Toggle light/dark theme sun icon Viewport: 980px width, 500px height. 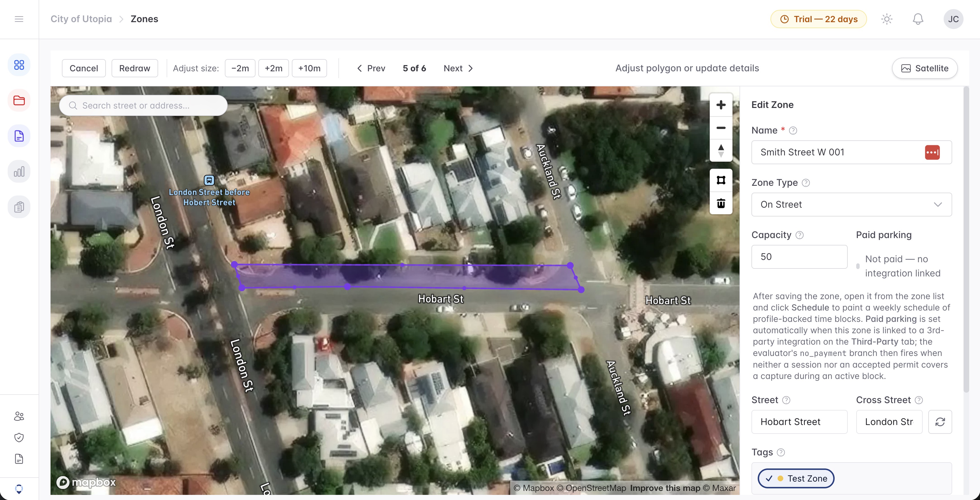886,19
